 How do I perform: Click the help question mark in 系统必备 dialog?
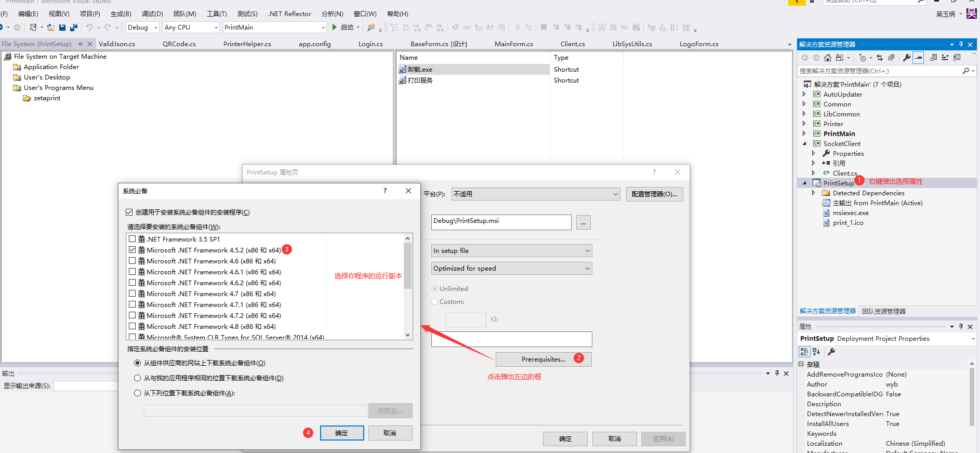click(385, 191)
